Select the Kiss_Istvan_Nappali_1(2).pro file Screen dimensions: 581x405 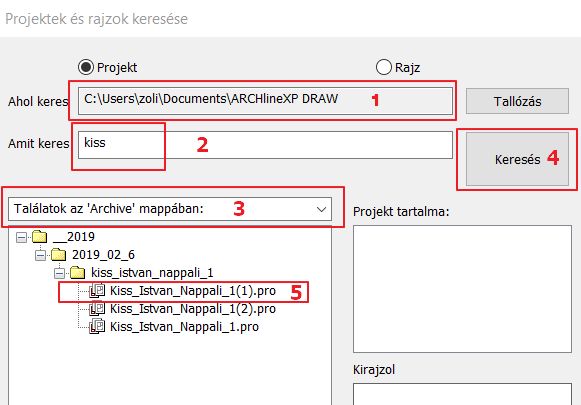193,309
